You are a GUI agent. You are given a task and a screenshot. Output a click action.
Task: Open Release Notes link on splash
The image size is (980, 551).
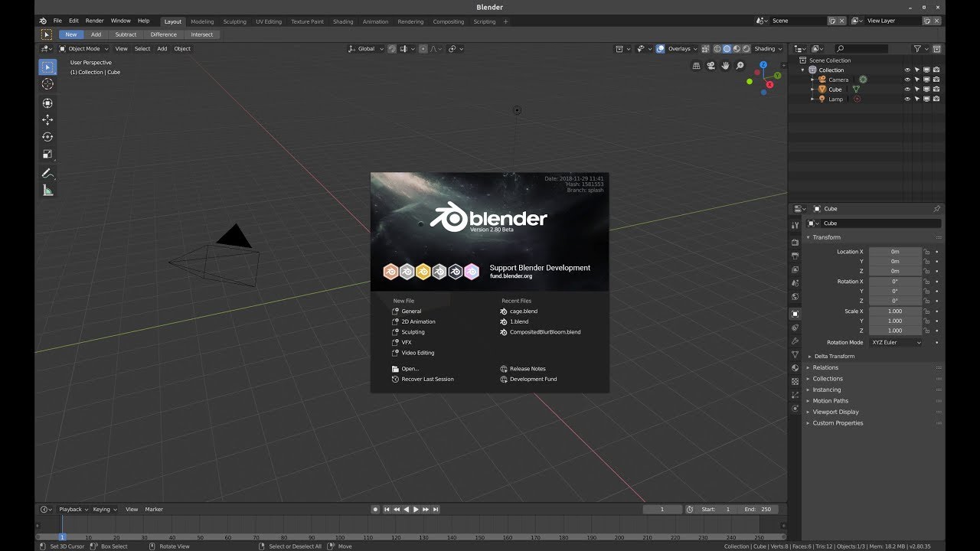(x=528, y=369)
